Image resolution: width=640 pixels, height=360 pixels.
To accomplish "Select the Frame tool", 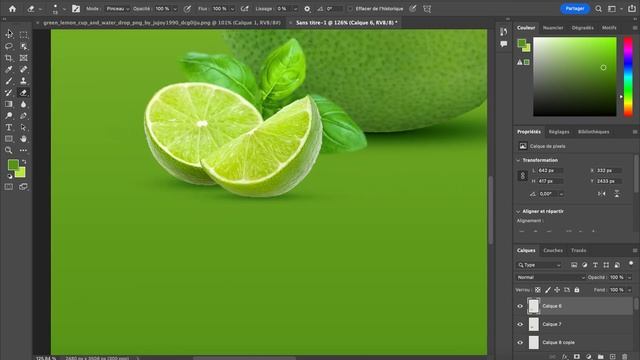I will (23, 58).
